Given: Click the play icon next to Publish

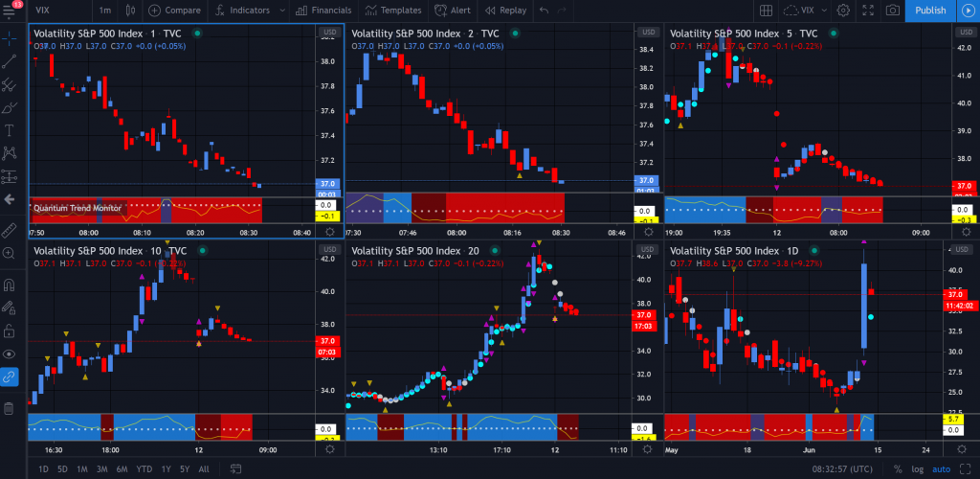Looking at the screenshot, I should pos(969,10).
